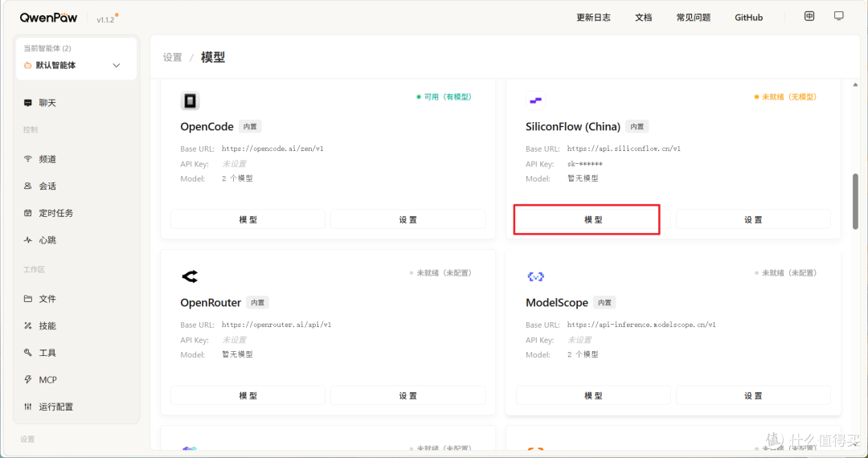Click the OpenRouter provider logo
The height and width of the screenshot is (458, 868).
tap(190, 276)
